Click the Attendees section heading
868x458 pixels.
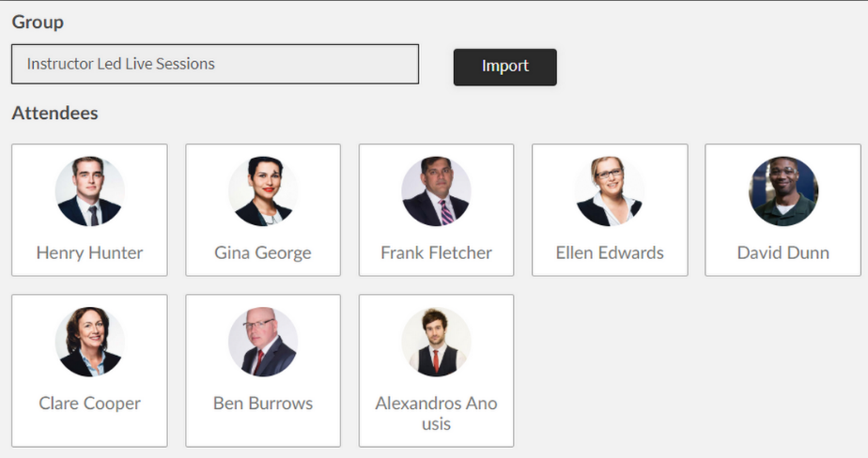[54, 114]
